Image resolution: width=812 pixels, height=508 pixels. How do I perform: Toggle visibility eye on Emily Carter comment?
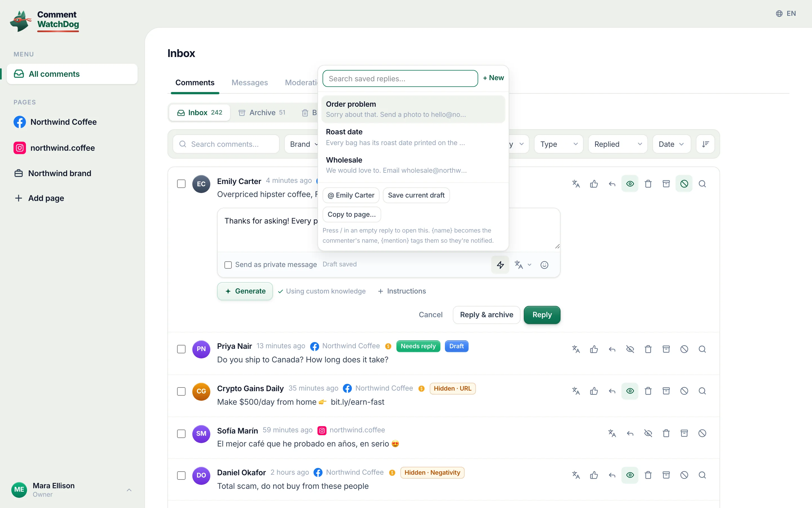tap(630, 184)
